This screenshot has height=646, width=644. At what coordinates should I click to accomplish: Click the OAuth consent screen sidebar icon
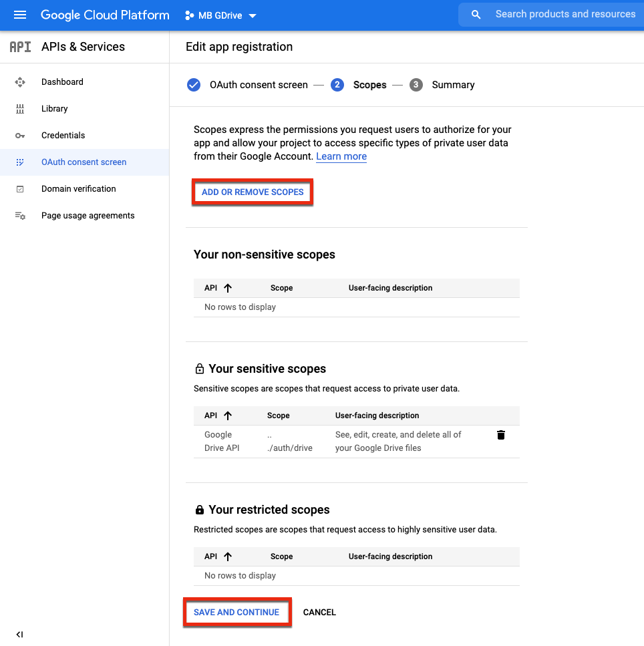pyautogui.click(x=20, y=162)
